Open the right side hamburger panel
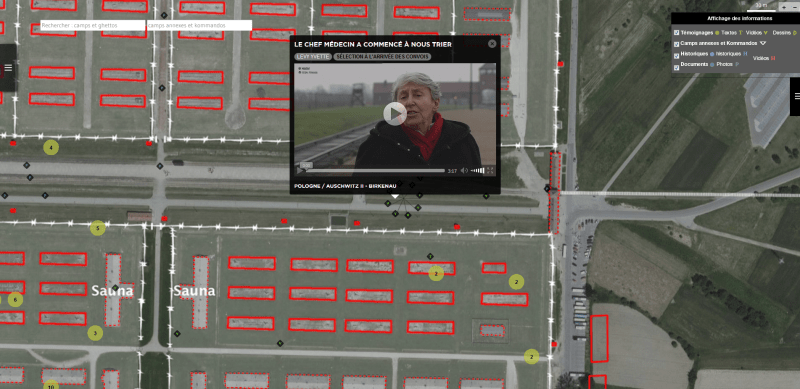Screen dimensions: 800x389 [796, 96]
